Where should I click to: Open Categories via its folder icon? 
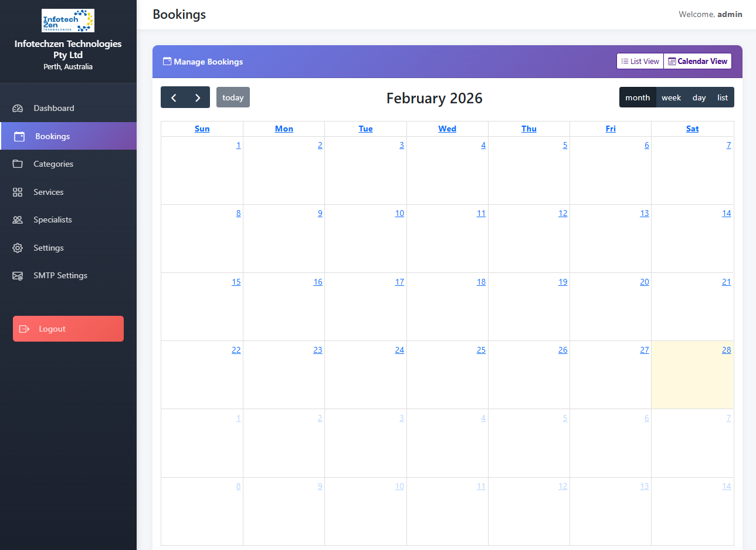click(x=17, y=164)
